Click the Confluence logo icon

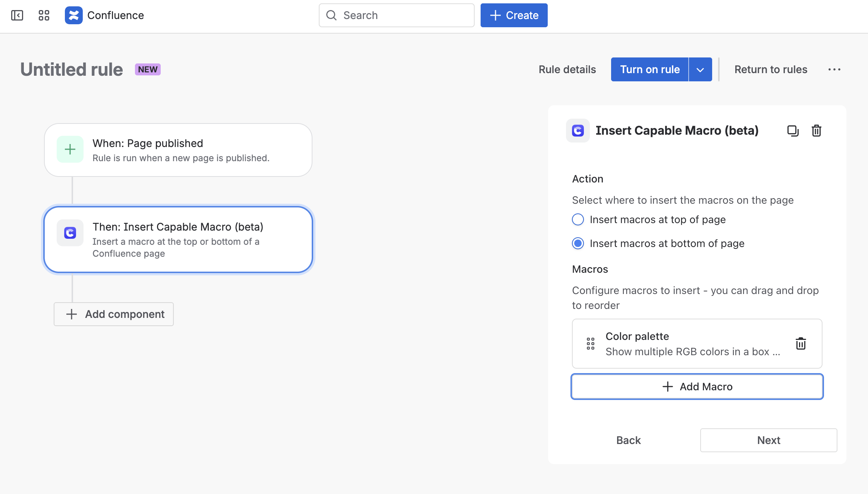click(73, 15)
